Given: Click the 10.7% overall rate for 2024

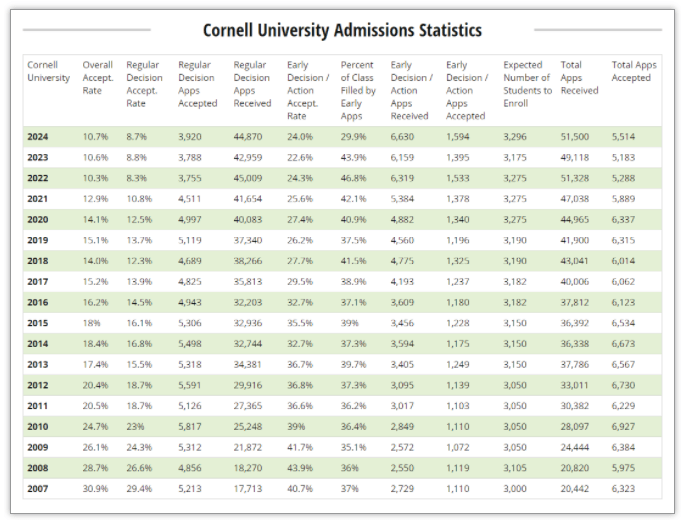Looking at the screenshot, I should (95, 137).
